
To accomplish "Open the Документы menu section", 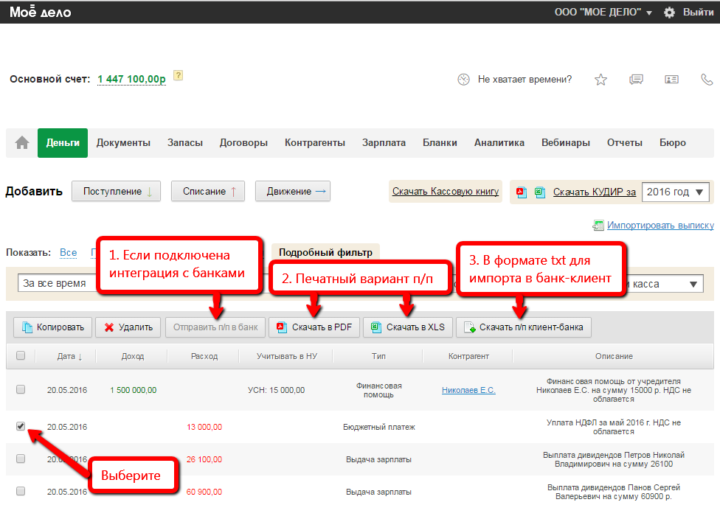I will [123, 143].
